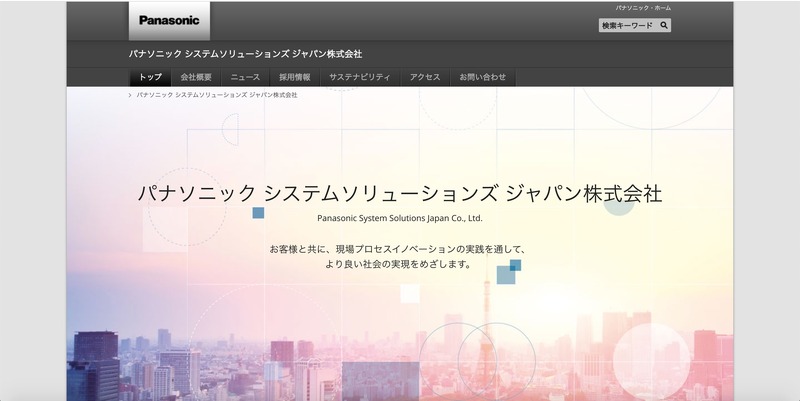Viewport: 800px width, 401px height.
Task: Select お問い合わせ in the navigation bar
Action: click(482, 77)
